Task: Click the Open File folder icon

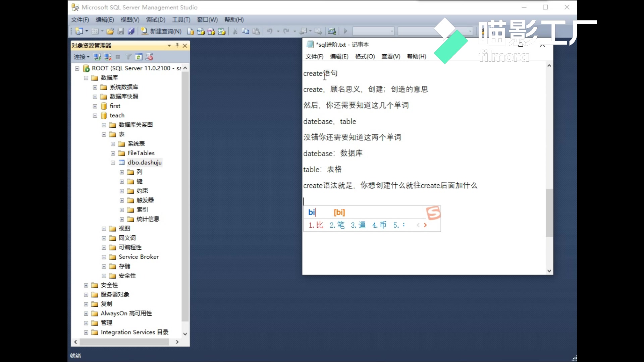Action: point(110,31)
